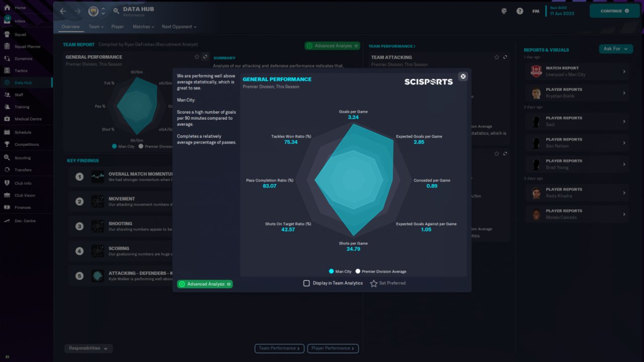Open the help question mark icon
The image size is (644, 362).
(x=520, y=11)
